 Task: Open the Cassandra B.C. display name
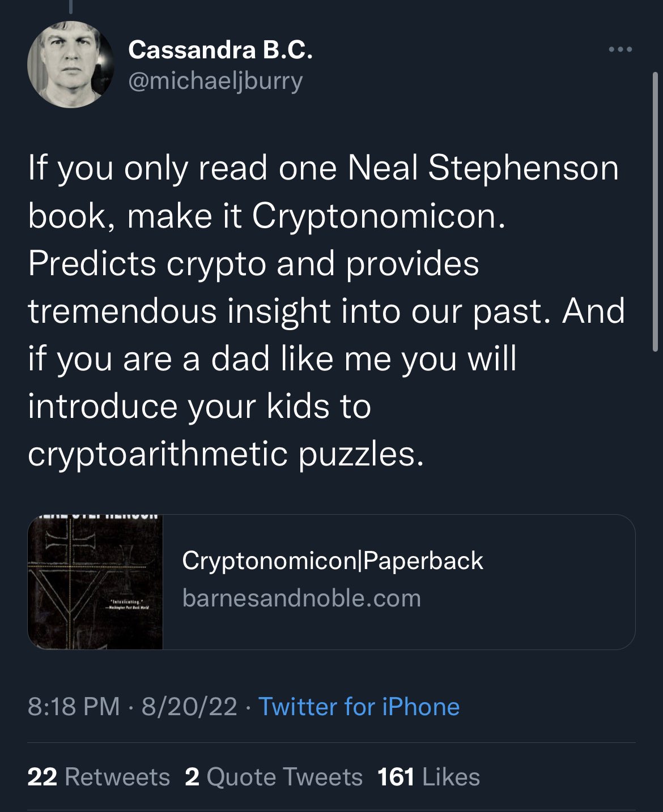click(220, 51)
